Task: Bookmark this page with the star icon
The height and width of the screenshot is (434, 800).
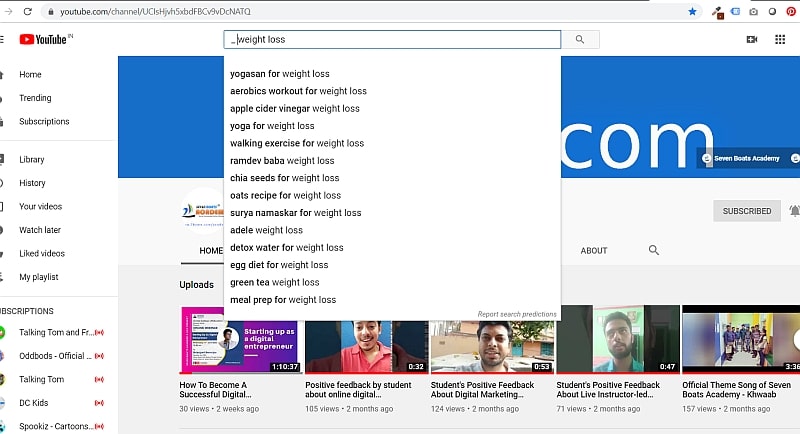Action: 692,12
